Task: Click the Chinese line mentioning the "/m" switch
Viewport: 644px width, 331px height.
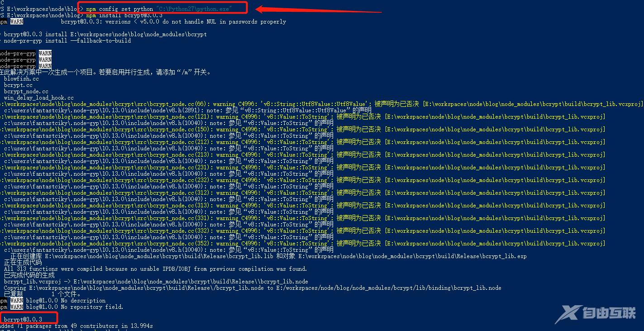Action: (x=105, y=72)
